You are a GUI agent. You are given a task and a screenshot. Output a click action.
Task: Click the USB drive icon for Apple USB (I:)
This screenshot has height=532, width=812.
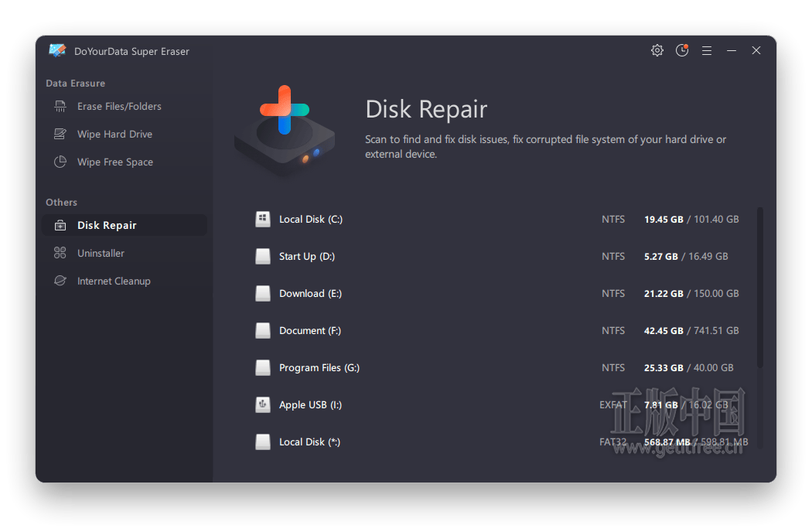[263, 405]
